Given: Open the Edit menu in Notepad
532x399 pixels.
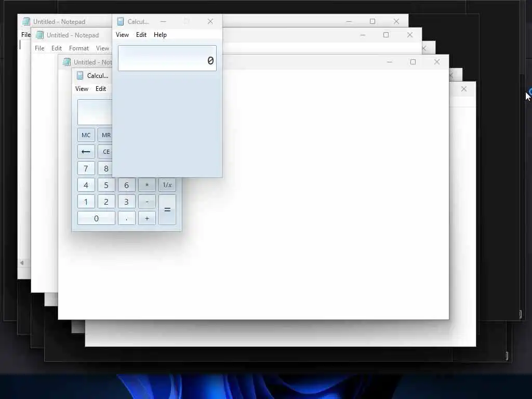Looking at the screenshot, I should pos(56,48).
